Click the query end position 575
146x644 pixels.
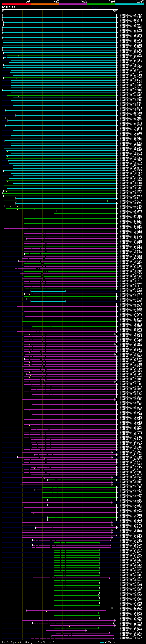tap(115, 11)
